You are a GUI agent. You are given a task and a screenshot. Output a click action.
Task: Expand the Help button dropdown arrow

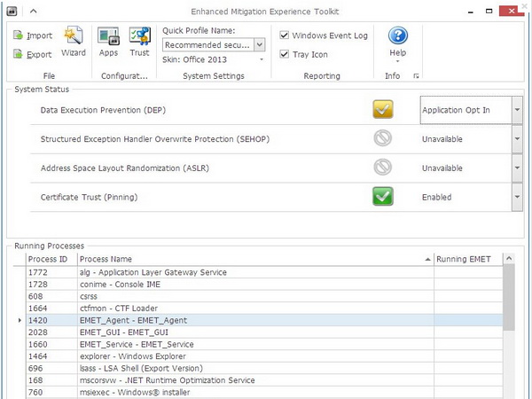pyautogui.click(x=397, y=61)
